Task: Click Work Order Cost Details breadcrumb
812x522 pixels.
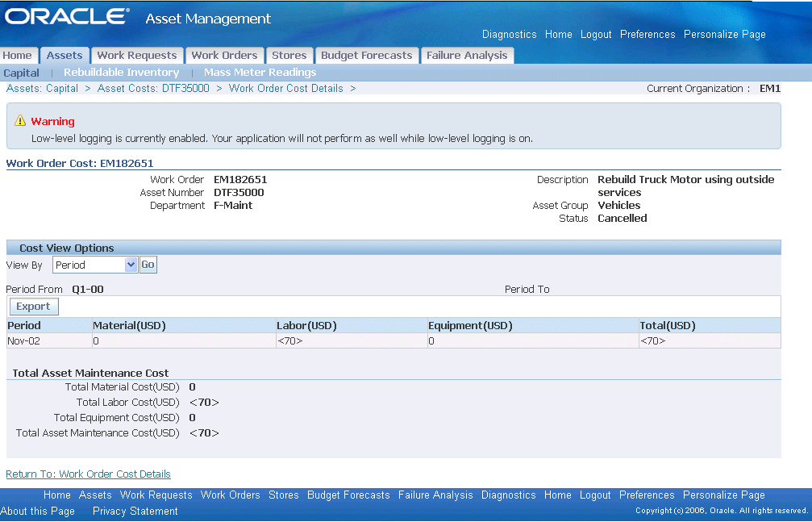Action: 286,89
